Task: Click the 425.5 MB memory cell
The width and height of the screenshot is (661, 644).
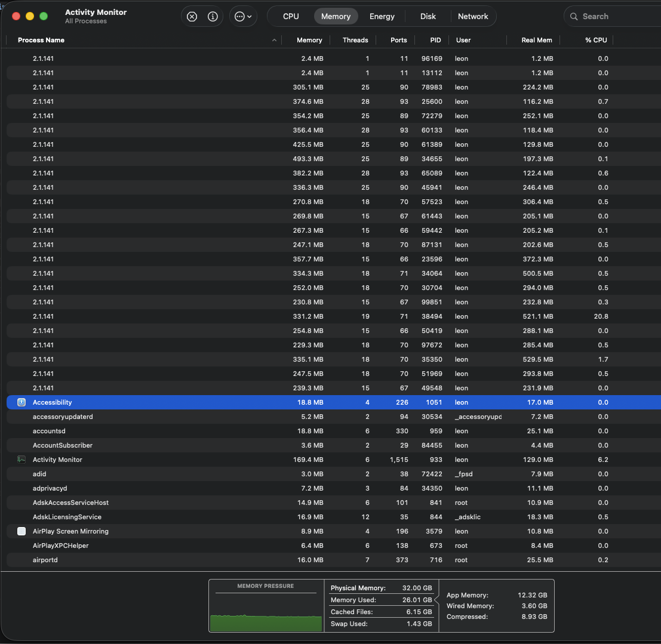Action: (308, 144)
